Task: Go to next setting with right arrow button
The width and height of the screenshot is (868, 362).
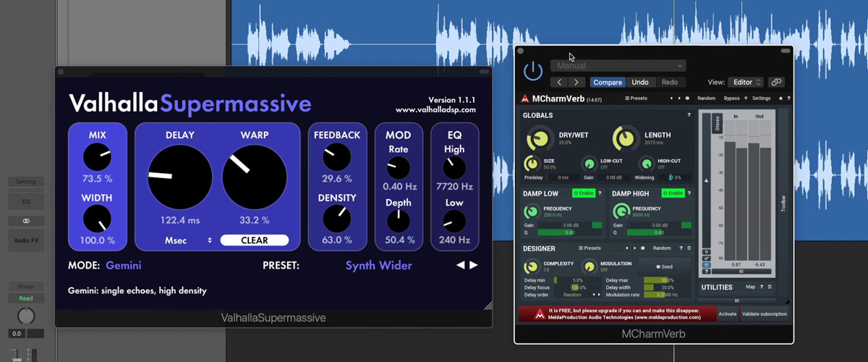Action: 576,83
